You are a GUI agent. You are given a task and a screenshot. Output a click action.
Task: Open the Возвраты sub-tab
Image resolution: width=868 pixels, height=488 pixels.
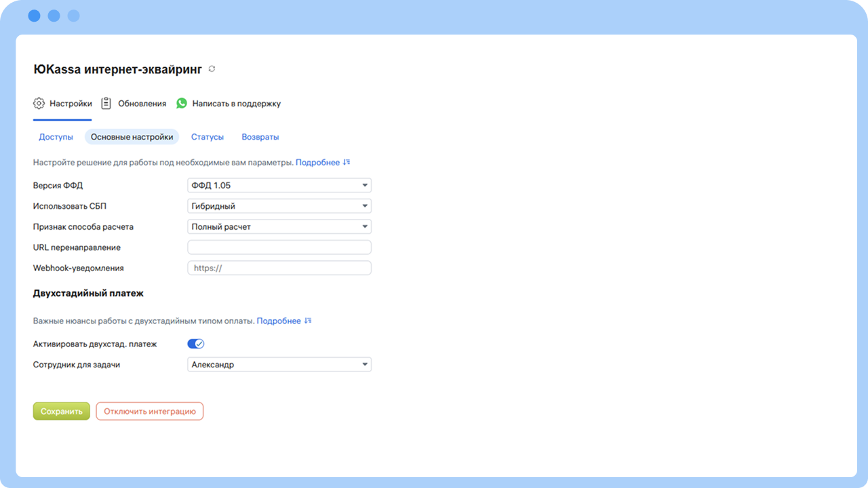click(260, 137)
